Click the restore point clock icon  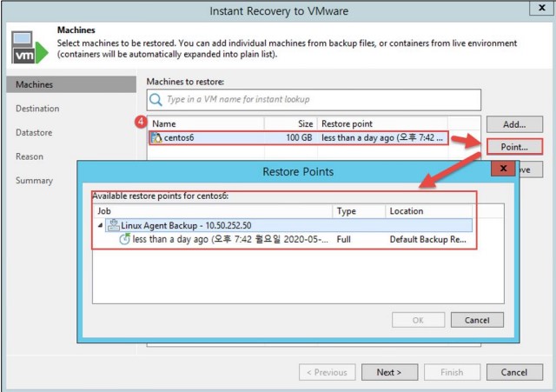124,239
